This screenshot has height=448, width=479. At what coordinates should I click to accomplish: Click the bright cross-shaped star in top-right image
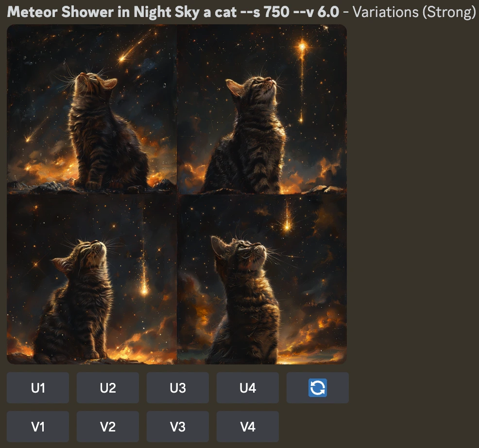click(x=303, y=47)
